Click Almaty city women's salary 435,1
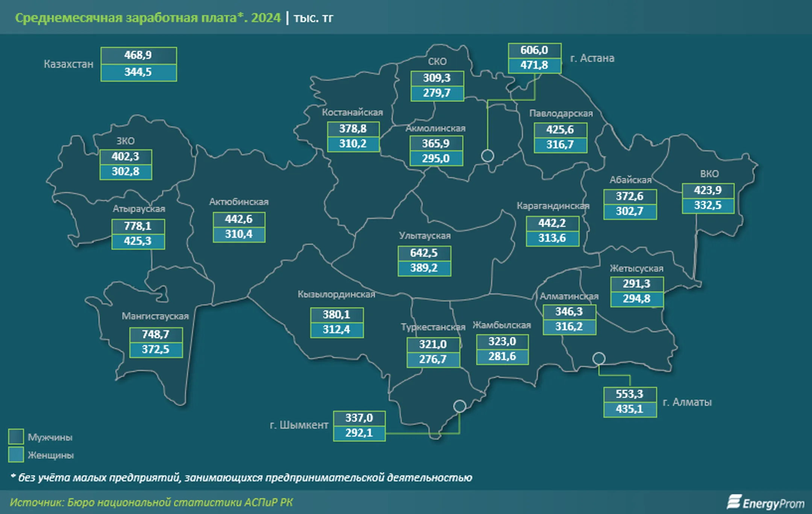 (x=630, y=409)
